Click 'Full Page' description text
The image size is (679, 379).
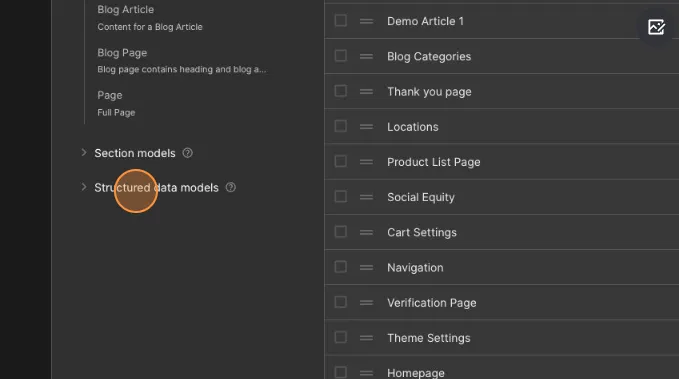point(116,113)
